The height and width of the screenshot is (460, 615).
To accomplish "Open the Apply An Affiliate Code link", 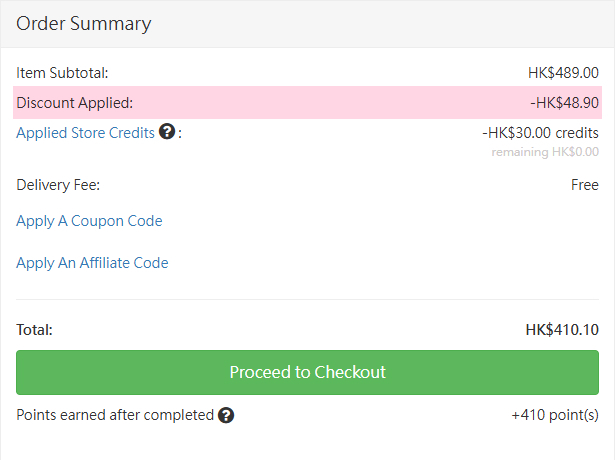I will [92, 263].
